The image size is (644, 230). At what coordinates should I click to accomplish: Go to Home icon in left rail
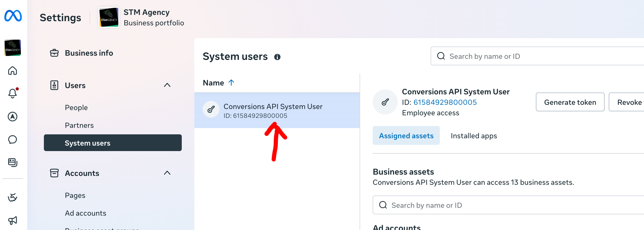(13, 71)
